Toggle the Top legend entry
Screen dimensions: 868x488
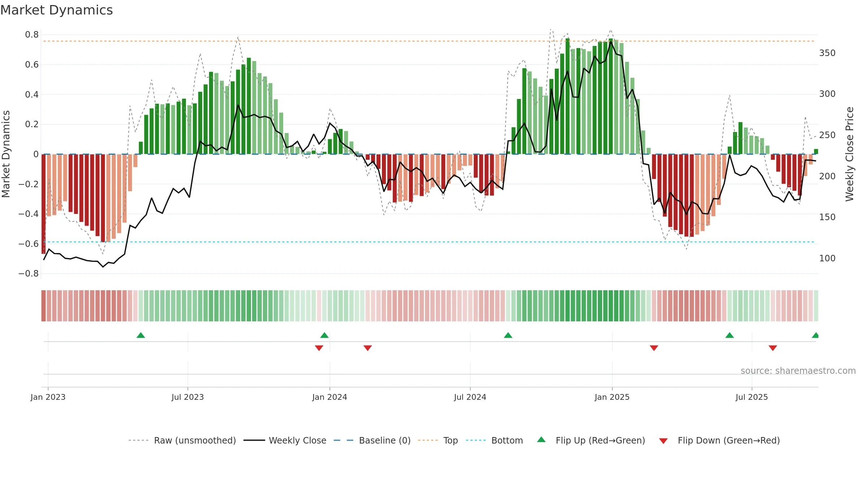[438, 440]
